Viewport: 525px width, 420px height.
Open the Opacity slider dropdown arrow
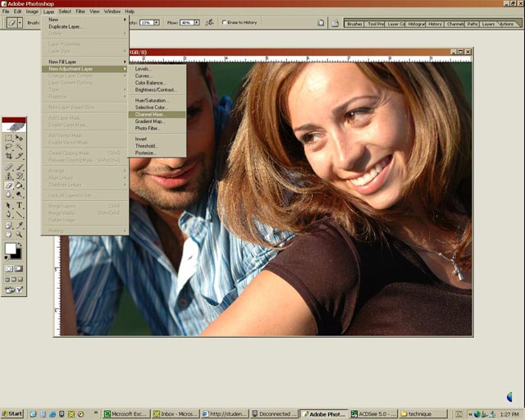[157, 22]
